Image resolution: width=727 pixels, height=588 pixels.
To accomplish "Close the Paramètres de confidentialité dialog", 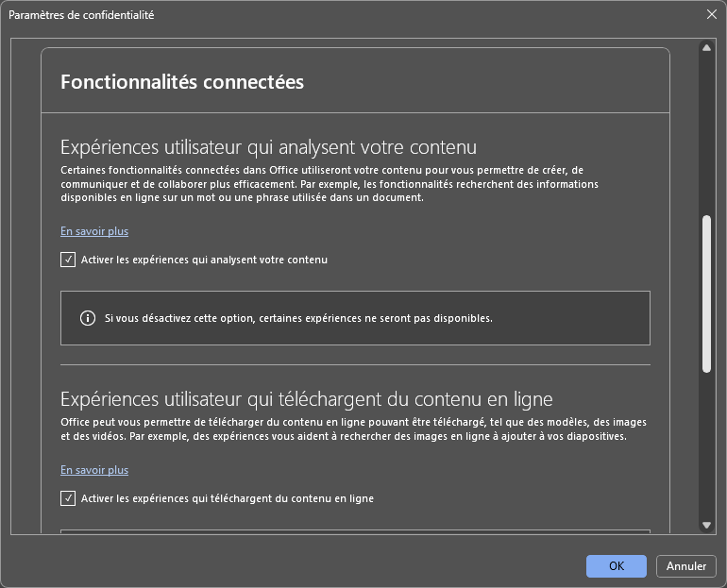I will [711, 14].
